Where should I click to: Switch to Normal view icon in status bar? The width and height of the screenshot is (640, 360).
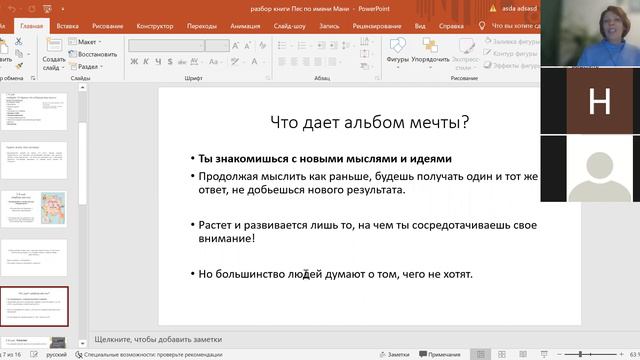480,354
